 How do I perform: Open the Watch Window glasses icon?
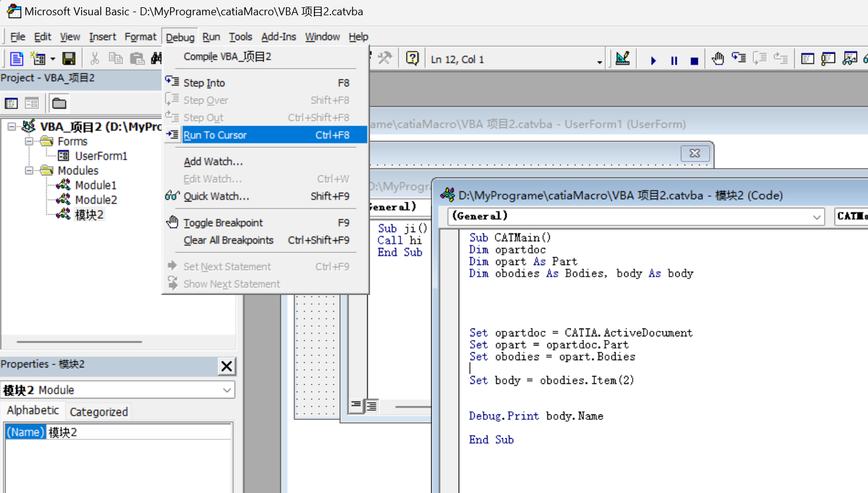point(850,59)
